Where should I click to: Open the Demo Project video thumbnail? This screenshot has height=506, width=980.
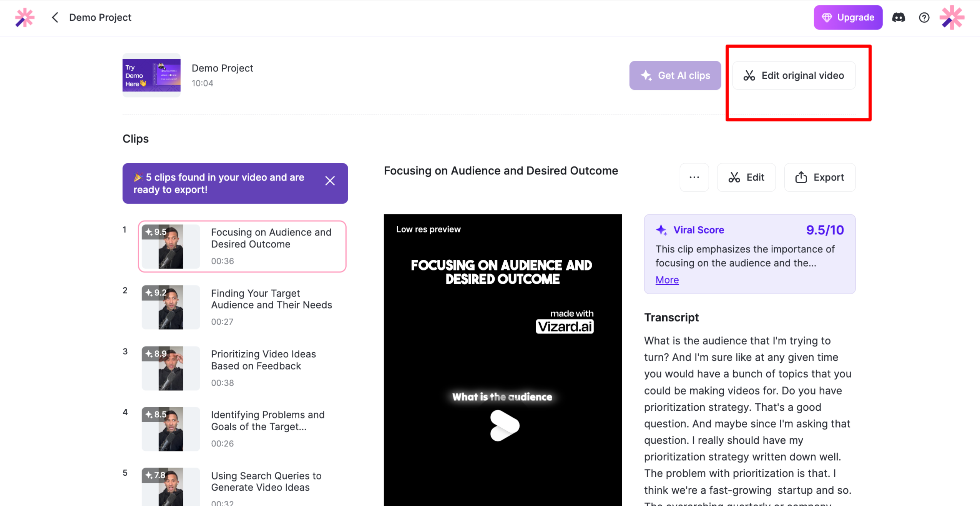click(151, 75)
